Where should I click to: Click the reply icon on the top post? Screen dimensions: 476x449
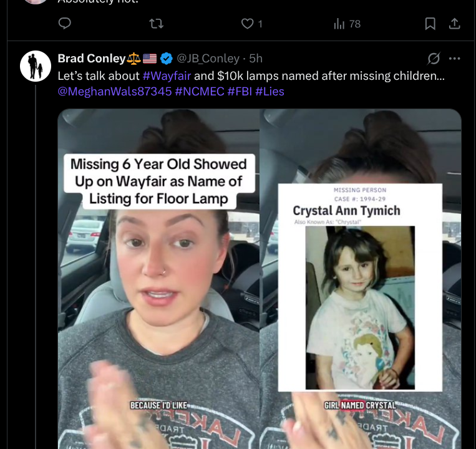click(64, 24)
